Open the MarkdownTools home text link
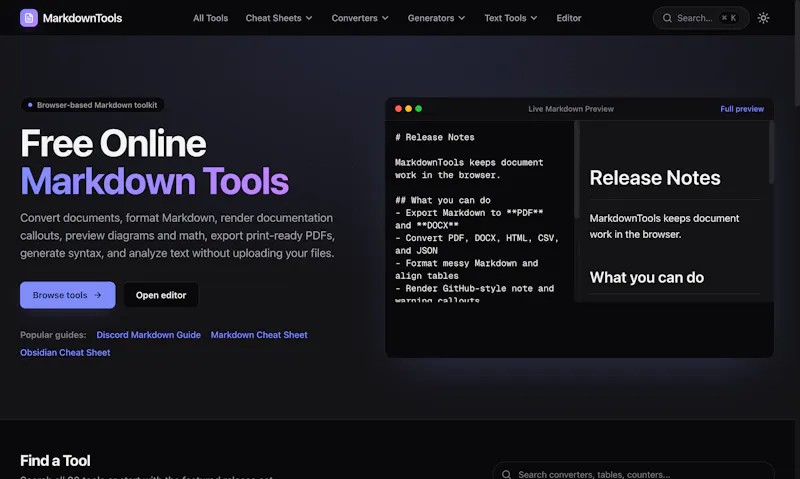 pos(82,18)
